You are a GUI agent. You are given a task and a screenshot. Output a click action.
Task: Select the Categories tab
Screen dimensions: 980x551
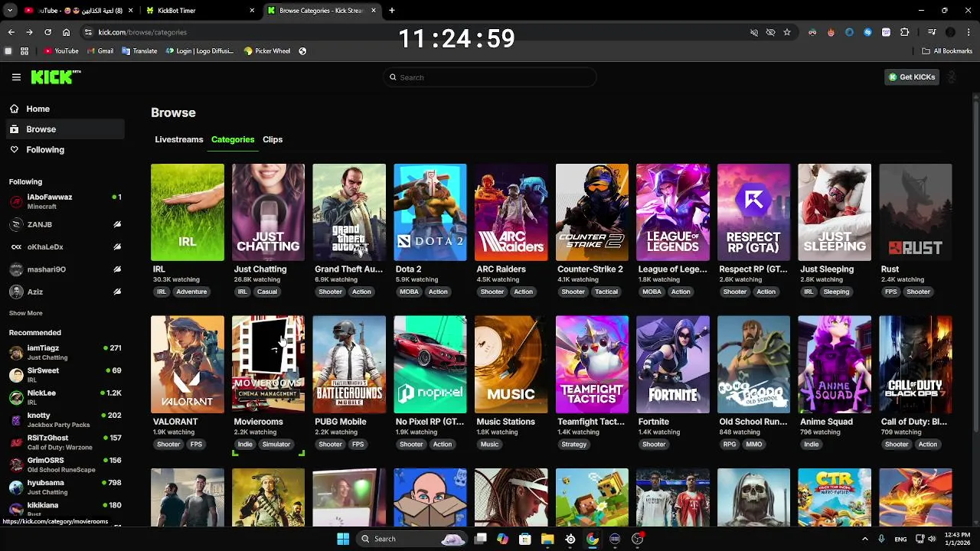[233, 139]
